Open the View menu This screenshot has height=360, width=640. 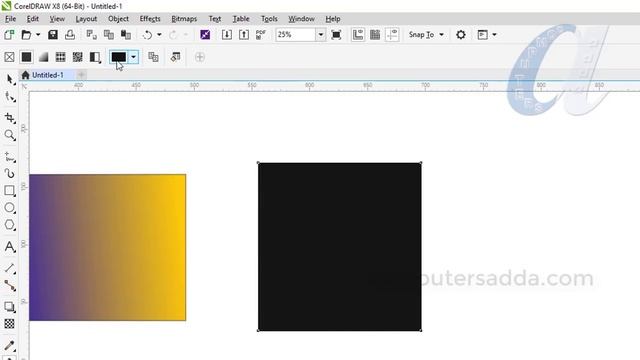click(x=57, y=19)
